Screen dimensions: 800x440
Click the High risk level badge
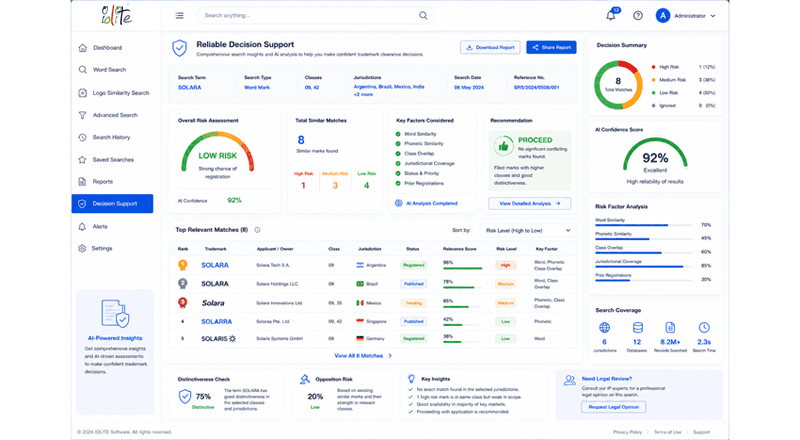click(x=506, y=265)
